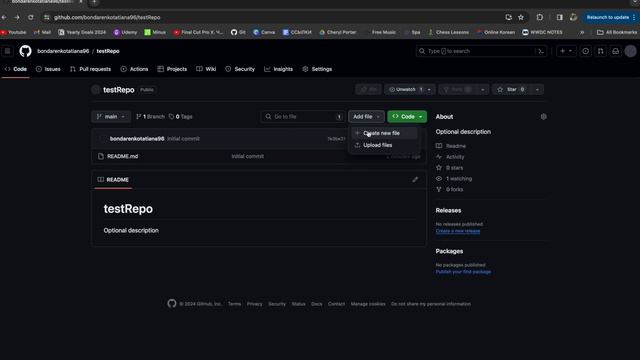Bookmark this page with star icon
The image size is (640, 360).
[x=521, y=17]
